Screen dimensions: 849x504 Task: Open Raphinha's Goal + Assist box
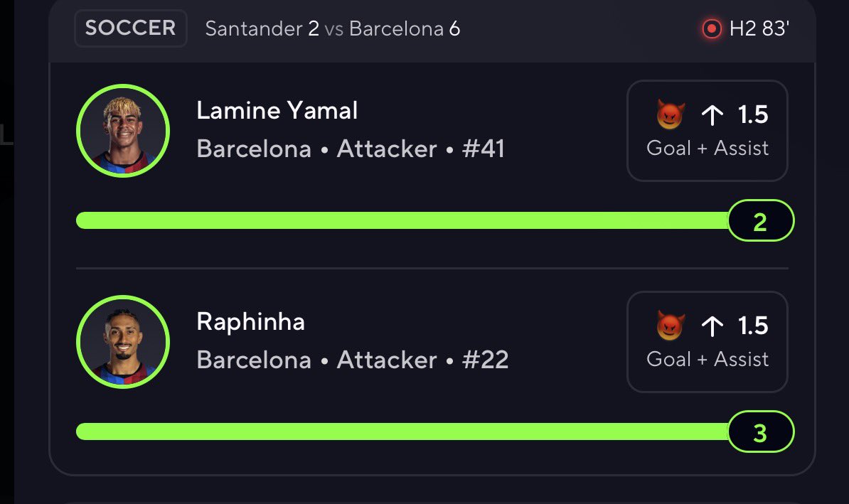707,342
